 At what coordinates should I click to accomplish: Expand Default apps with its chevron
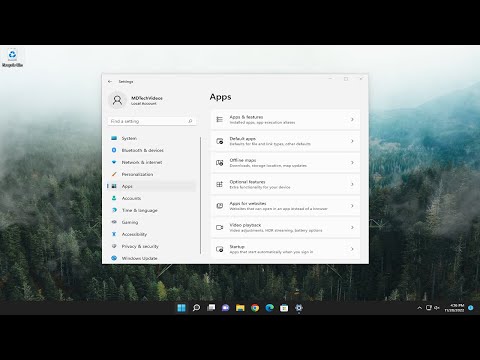coord(352,141)
